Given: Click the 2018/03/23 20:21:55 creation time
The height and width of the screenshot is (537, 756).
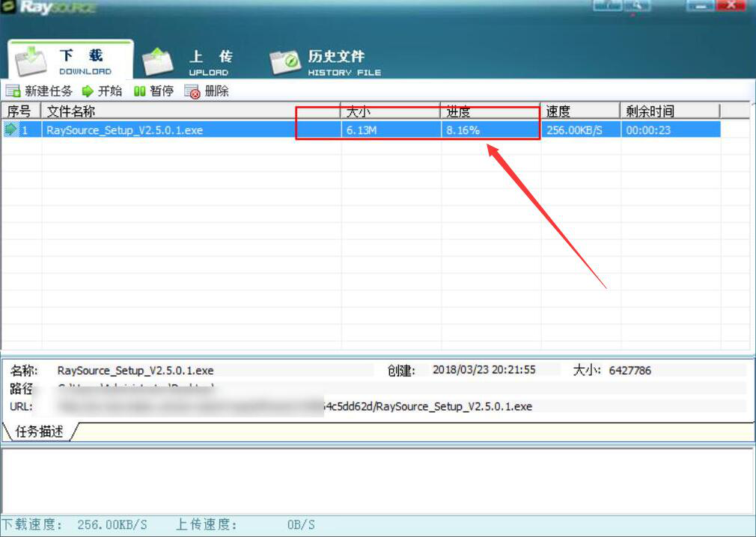Looking at the screenshot, I should click(x=484, y=370).
